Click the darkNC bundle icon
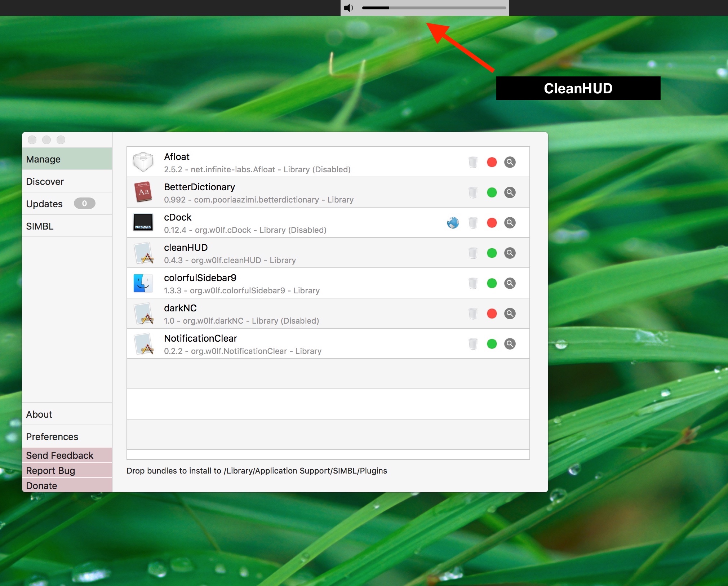The height and width of the screenshot is (586, 728). [144, 314]
